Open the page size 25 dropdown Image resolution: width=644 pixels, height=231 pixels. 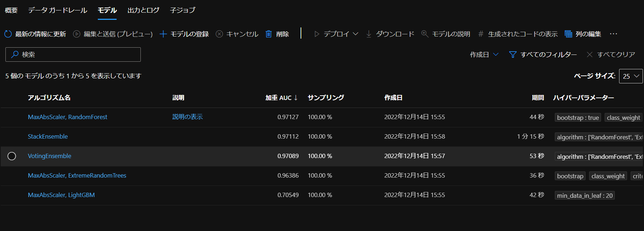pos(631,76)
